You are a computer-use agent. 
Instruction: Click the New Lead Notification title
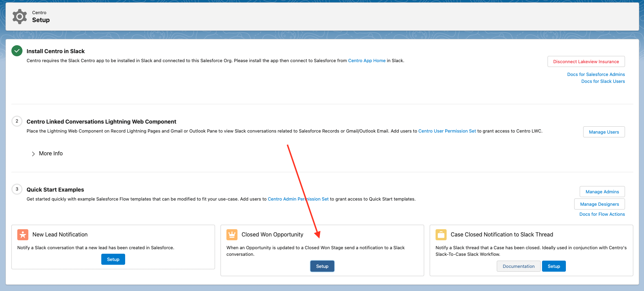click(x=60, y=234)
